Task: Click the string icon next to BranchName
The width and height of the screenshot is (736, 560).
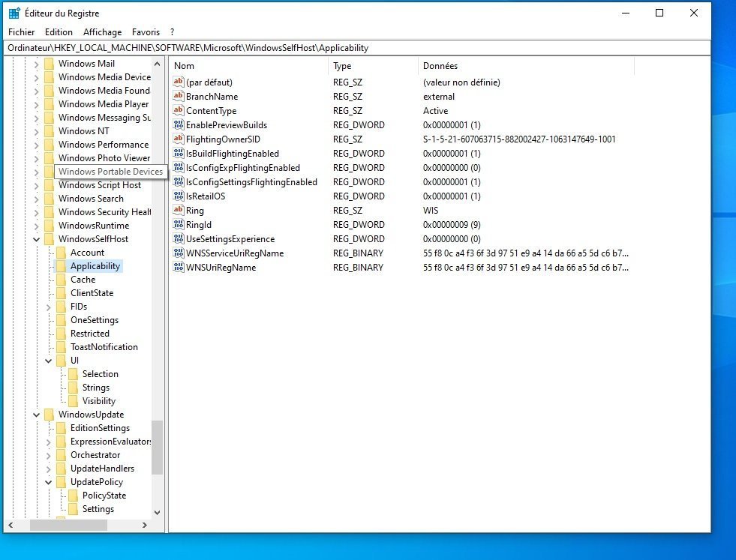Action: (x=179, y=97)
